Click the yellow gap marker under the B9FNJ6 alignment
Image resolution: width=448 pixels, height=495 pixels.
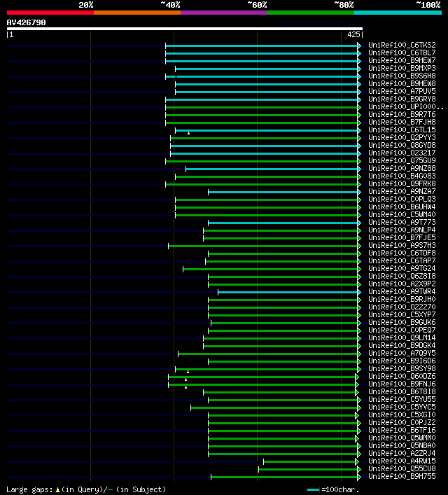pyautogui.click(x=186, y=387)
